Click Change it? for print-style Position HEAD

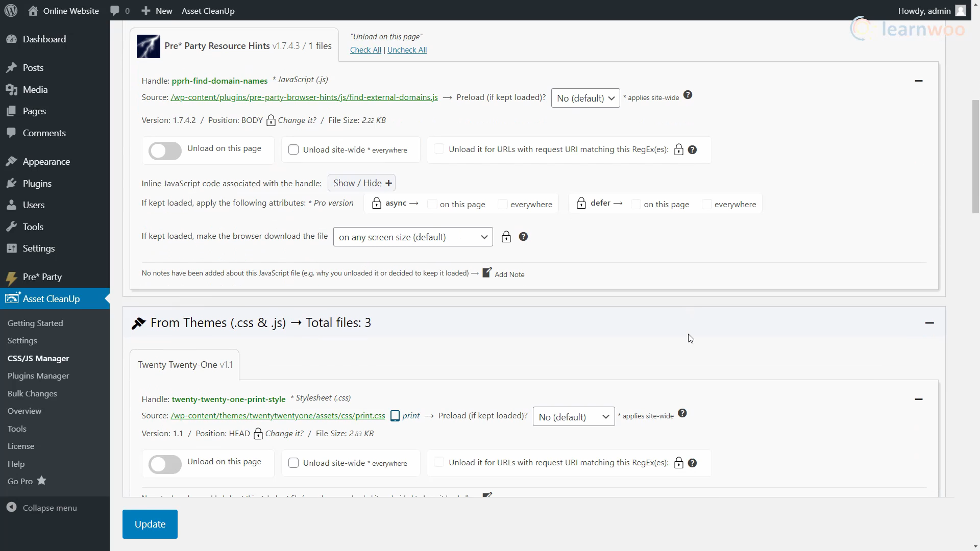[x=284, y=434]
